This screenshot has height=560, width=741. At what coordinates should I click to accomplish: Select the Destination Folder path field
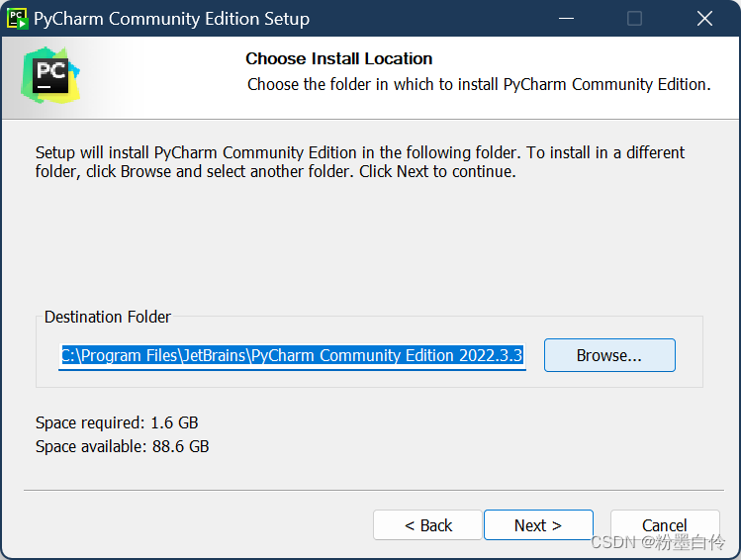tap(292, 355)
